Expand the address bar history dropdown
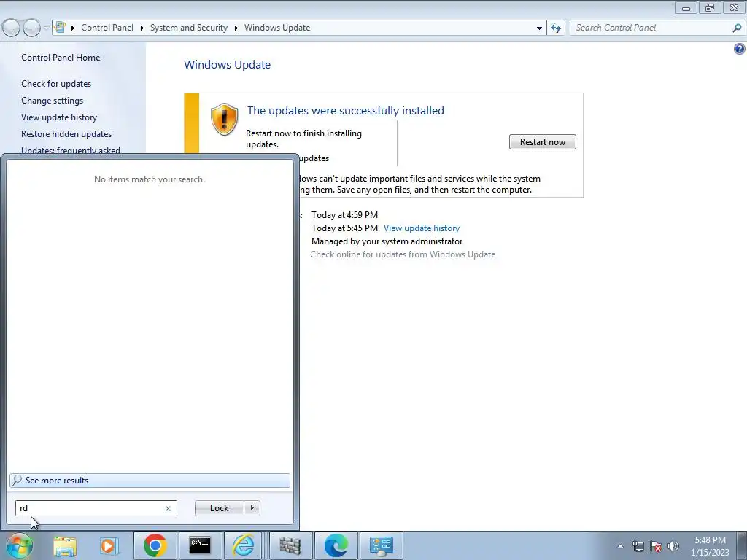The image size is (747, 560). click(x=539, y=28)
